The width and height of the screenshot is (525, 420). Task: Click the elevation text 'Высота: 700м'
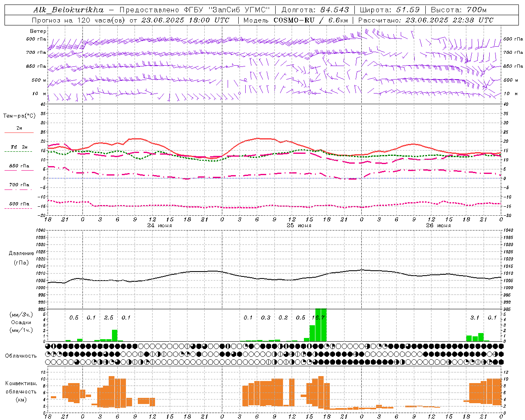(459, 10)
